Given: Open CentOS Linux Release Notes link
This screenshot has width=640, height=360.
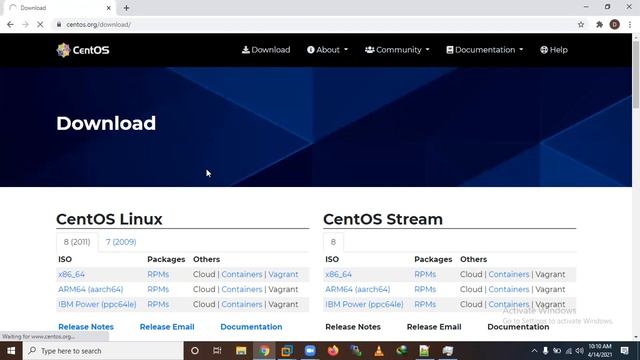Looking at the screenshot, I should (x=86, y=327).
